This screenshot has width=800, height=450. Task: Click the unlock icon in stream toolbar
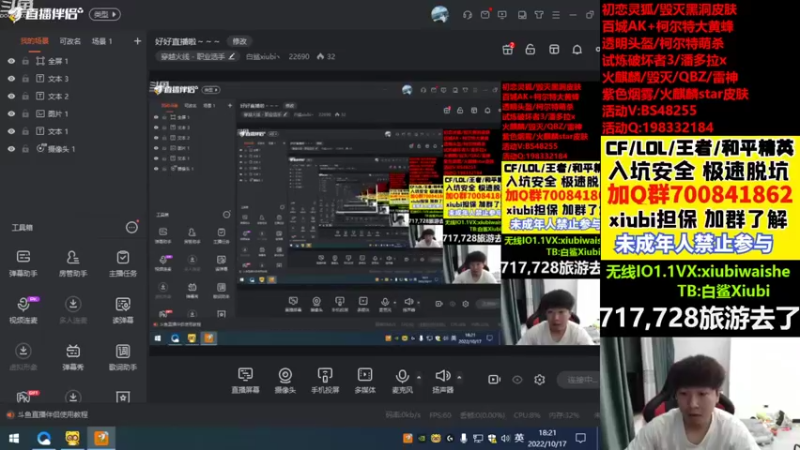(x=530, y=49)
